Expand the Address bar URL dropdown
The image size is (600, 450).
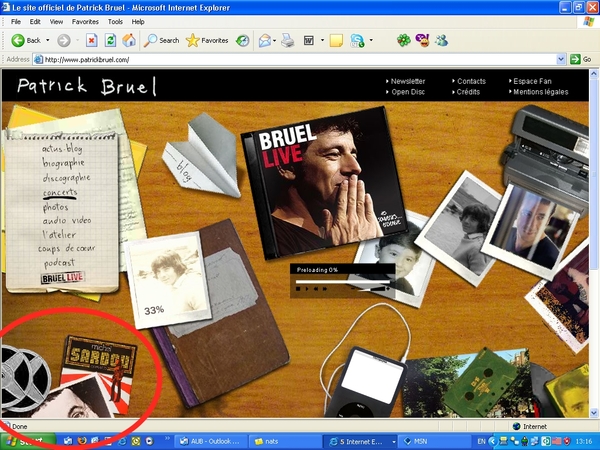(561, 59)
